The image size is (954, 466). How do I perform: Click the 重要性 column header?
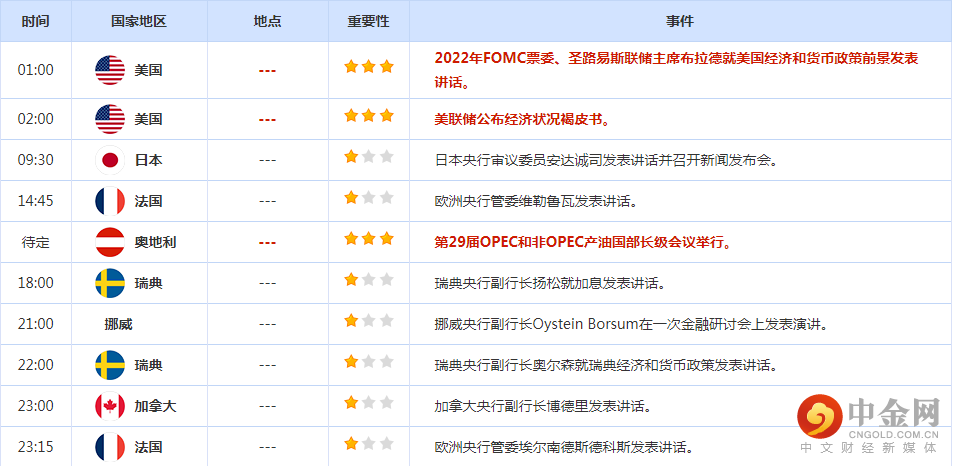[369, 21]
